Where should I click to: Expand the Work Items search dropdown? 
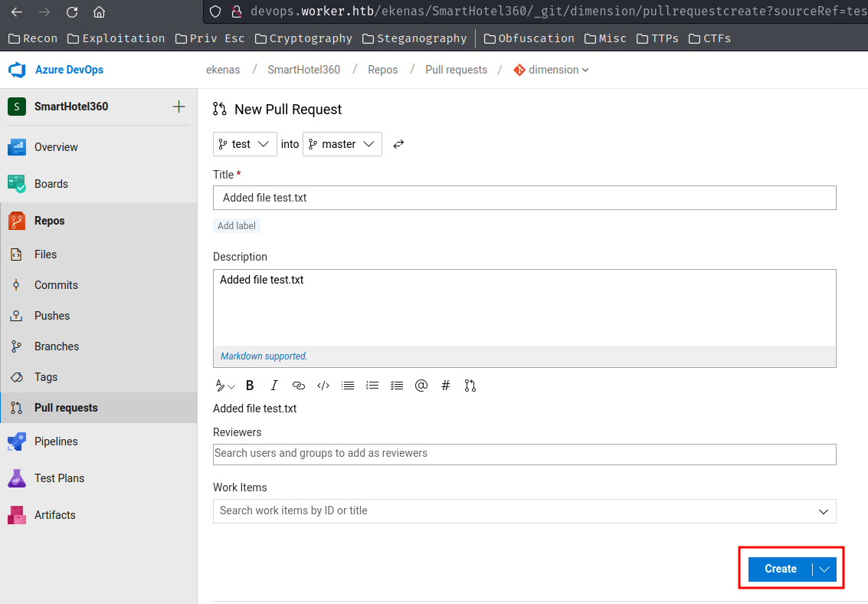[x=824, y=511]
